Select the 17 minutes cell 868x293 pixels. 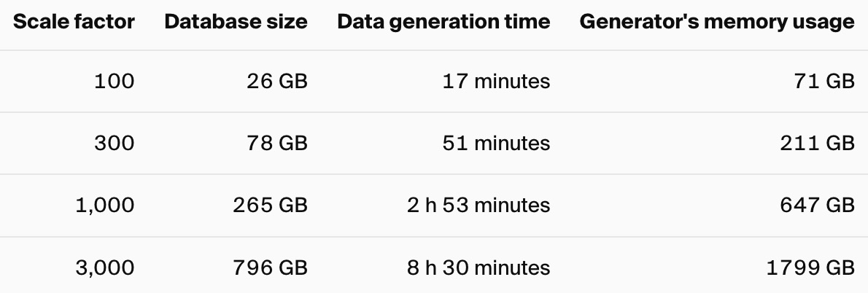(496, 81)
